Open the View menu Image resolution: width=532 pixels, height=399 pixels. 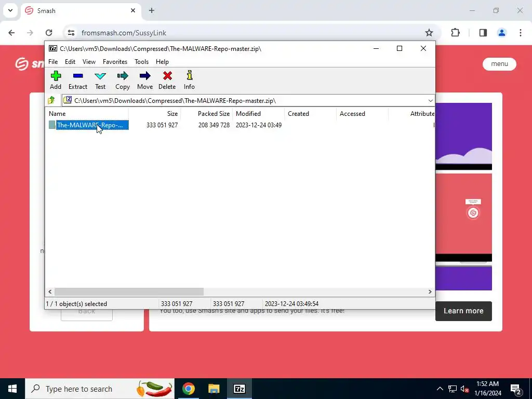point(89,62)
